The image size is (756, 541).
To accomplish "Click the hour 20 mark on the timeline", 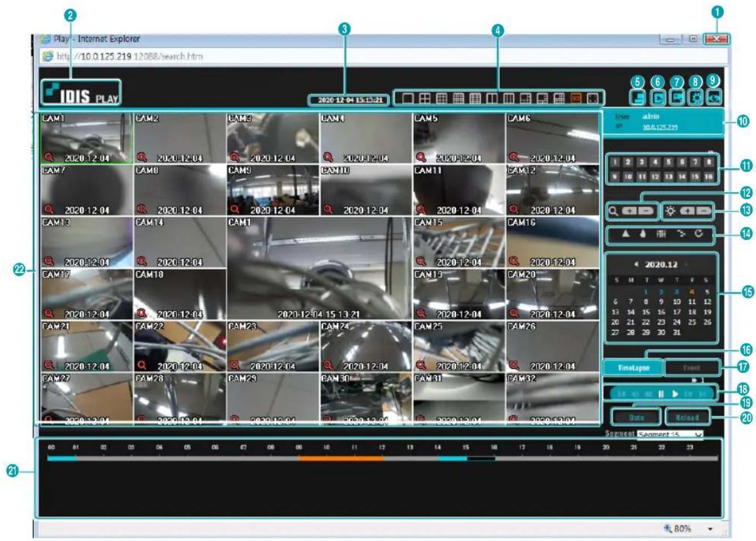I will [x=606, y=447].
